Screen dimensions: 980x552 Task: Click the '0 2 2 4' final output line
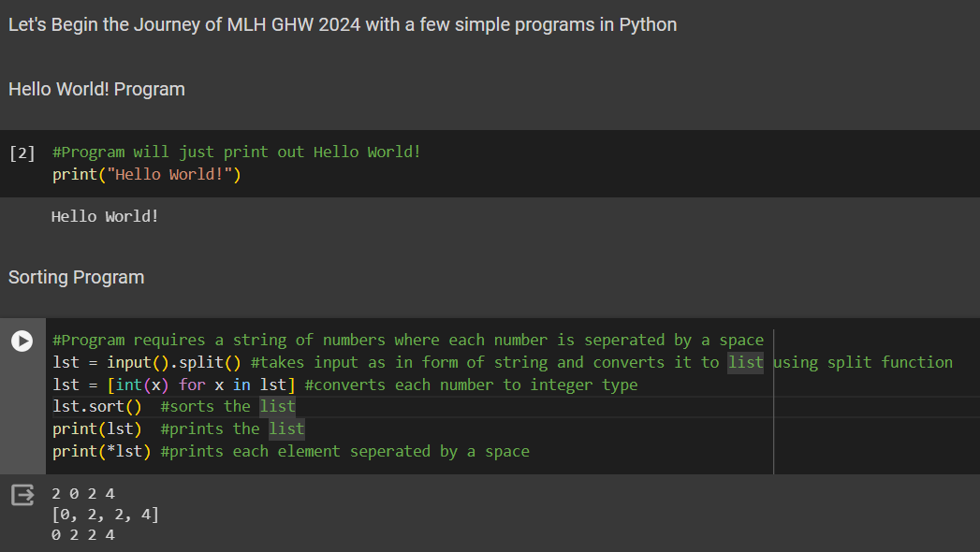point(83,535)
